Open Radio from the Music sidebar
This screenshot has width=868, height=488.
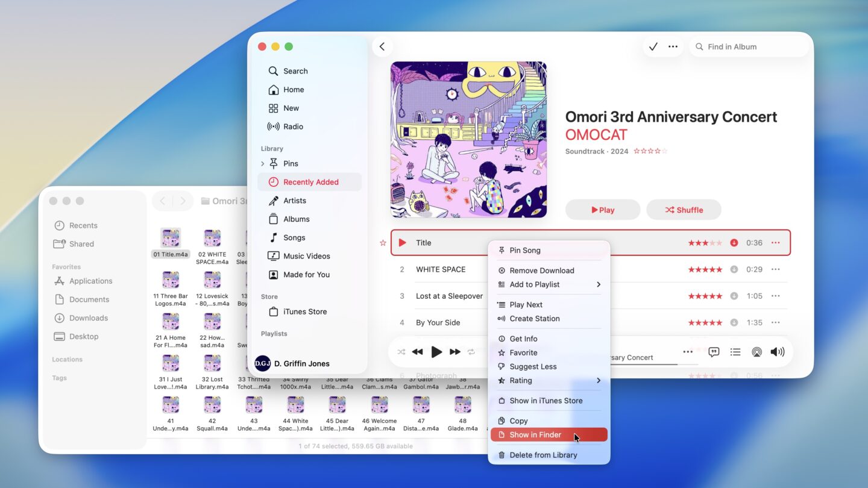(294, 127)
